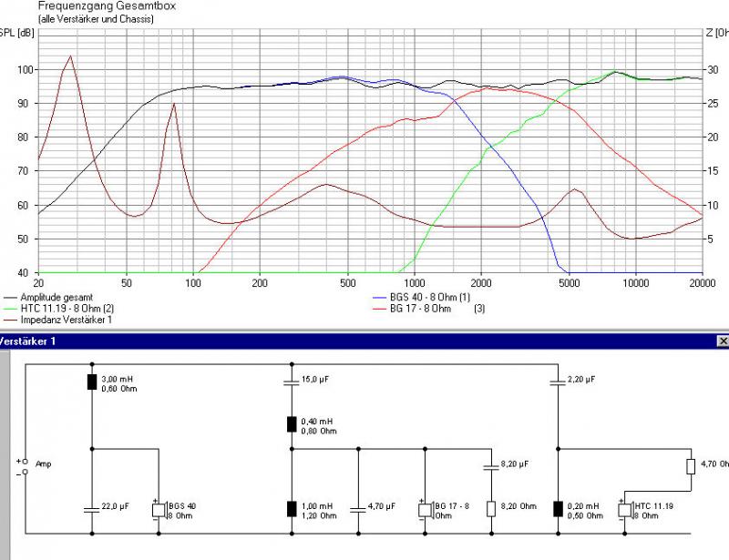
Task: Click the 2,20 µF tweeter capacitor
Action: [x=558, y=382]
